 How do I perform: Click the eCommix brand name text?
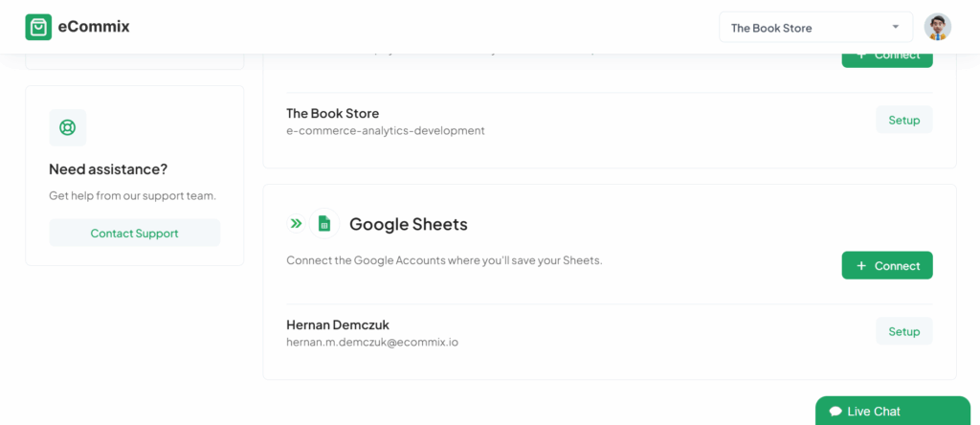94,27
